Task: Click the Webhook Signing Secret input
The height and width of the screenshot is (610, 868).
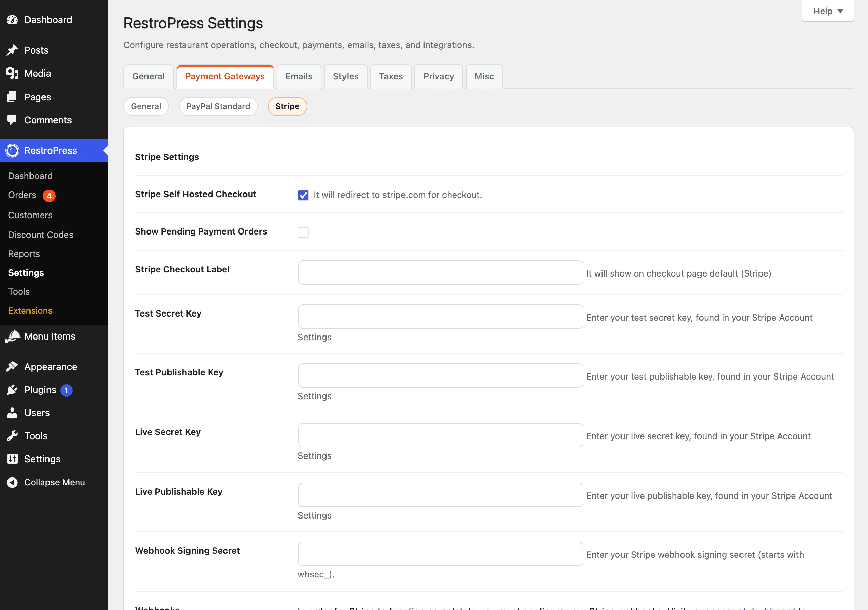Action: 440,554
